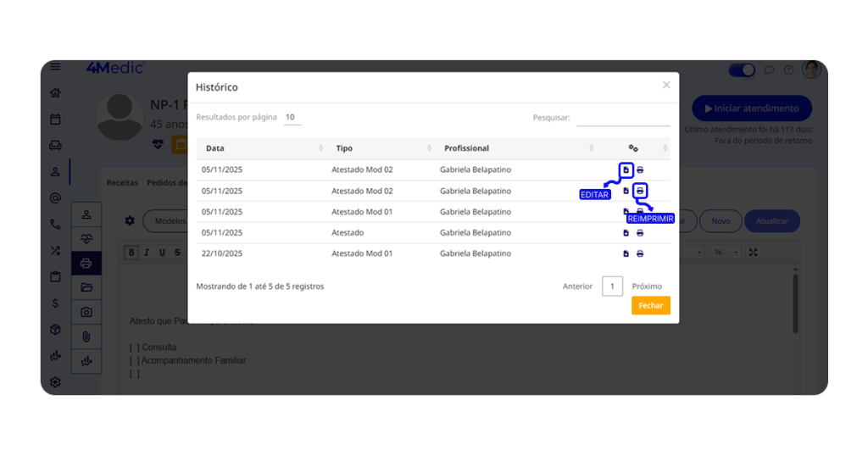Click the reprint icon in the second history row
This screenshot has height=456, width=868.
(x=640, y=191)
